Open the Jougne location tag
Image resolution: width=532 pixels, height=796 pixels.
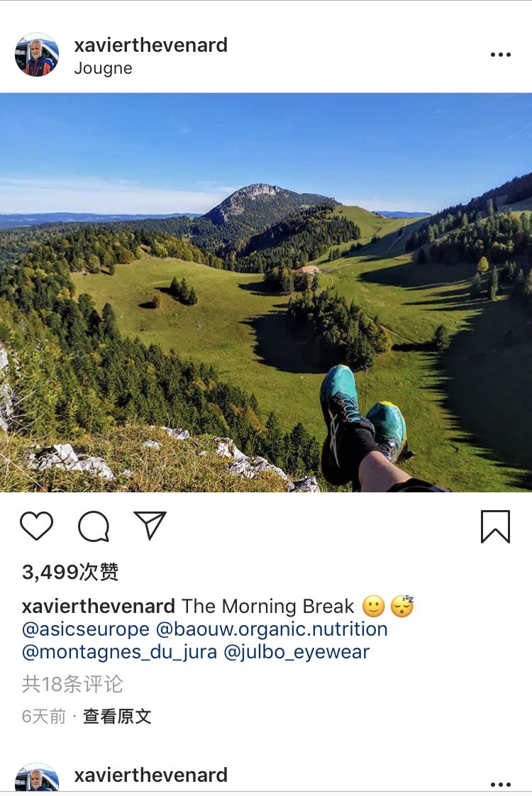[x=103, y=69]
